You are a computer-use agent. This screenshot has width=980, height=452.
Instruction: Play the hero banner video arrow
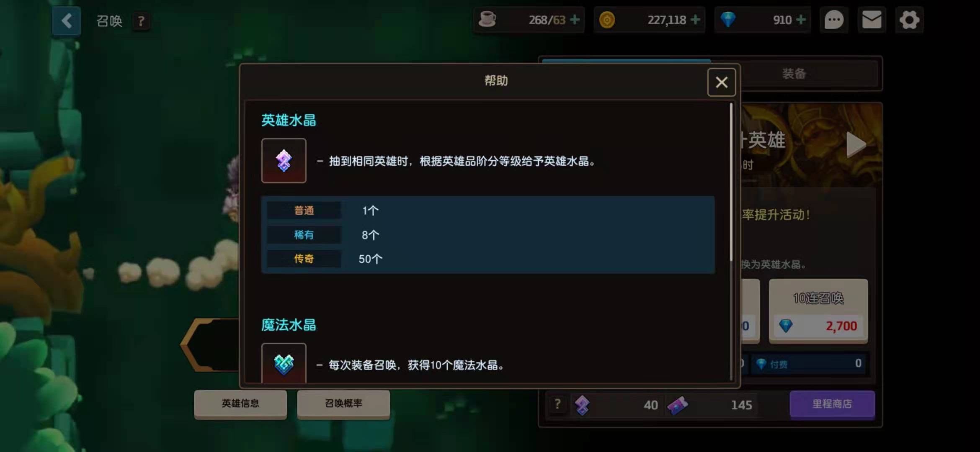coord(856,145)
